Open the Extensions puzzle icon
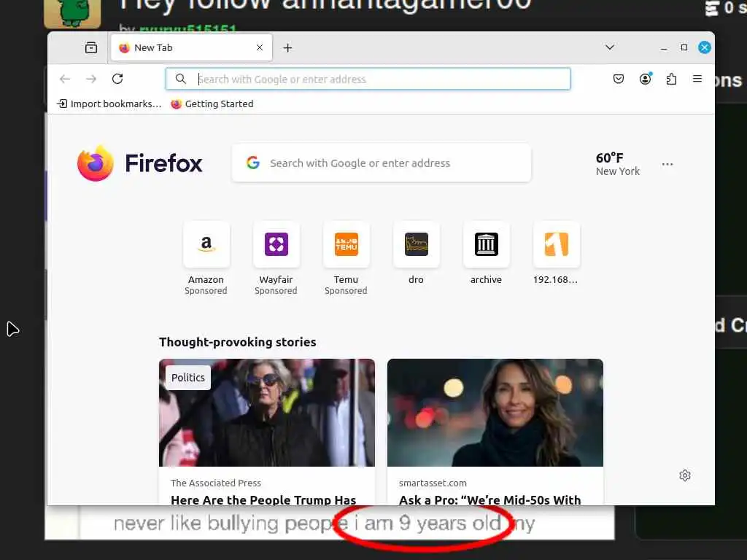 pyautogui.click(x=671, y=79)
